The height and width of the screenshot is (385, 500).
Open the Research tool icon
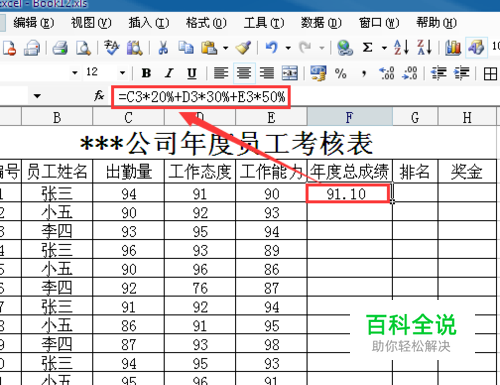134,48
